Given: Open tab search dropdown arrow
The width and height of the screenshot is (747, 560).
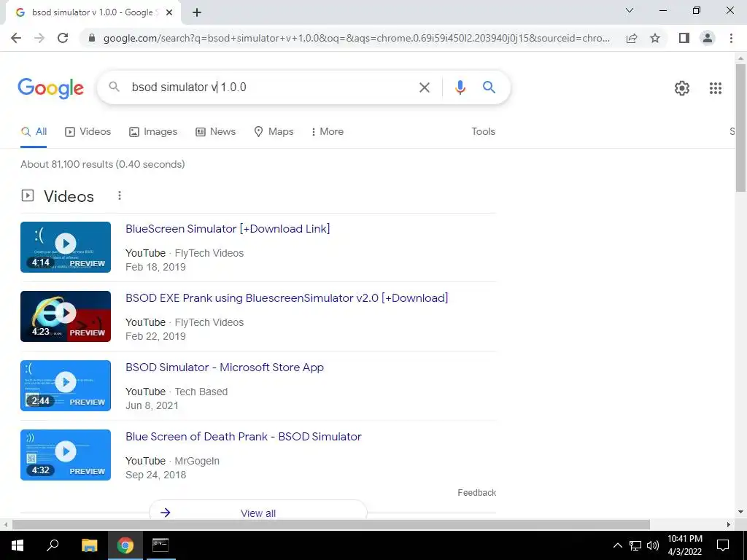Looking at the screenshot, I should pos(630,10).
